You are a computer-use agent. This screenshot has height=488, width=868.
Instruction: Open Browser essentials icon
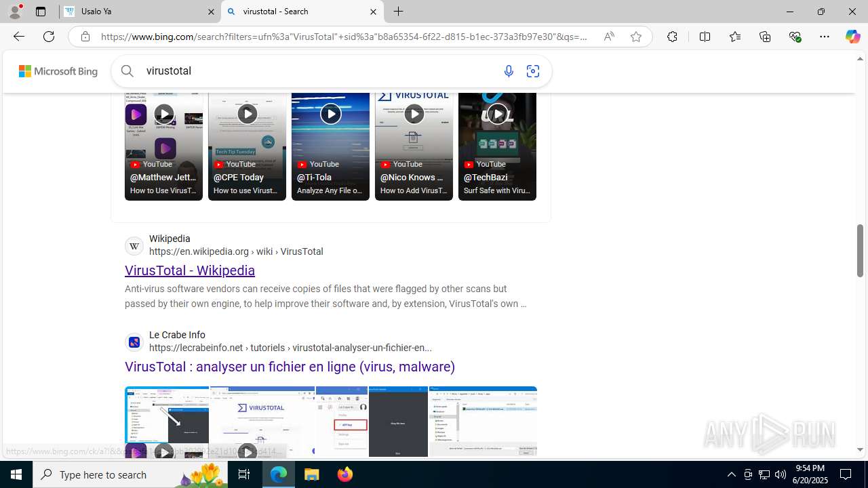click(795, 37)
